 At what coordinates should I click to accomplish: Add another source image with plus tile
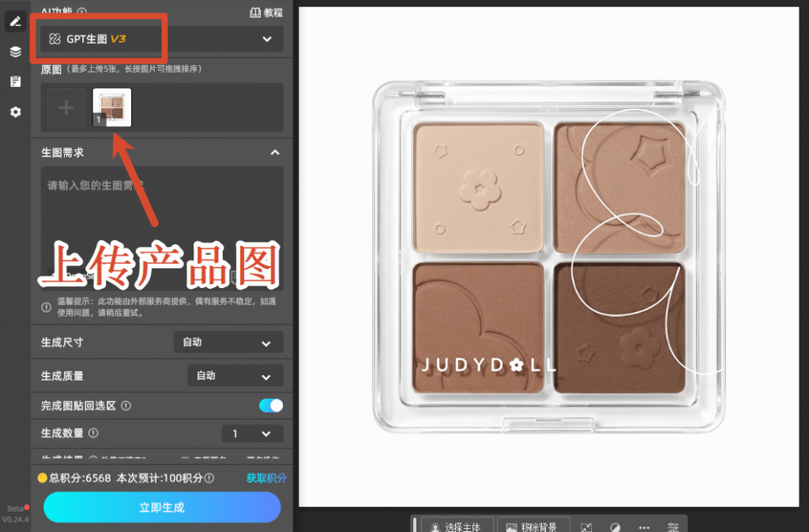66,107
